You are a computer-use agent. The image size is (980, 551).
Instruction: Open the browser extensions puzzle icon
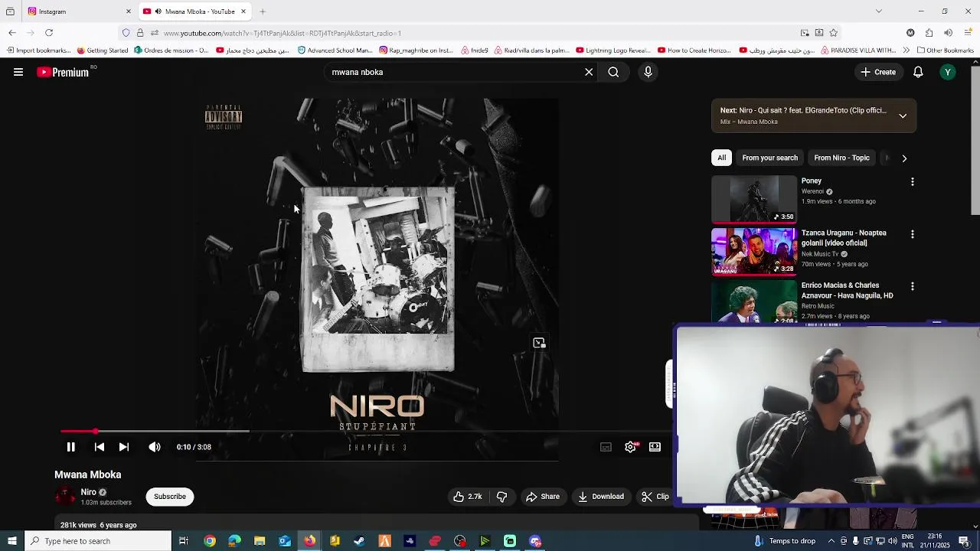[x=929, y=33]
